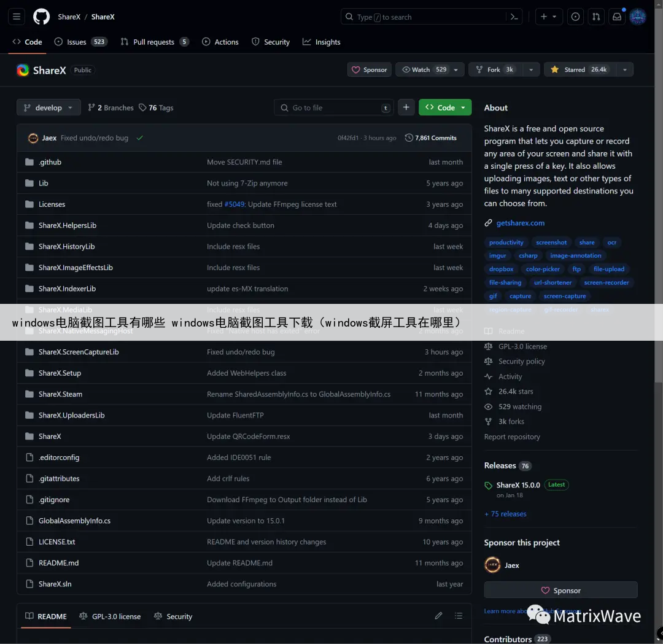This screenshot has width=663, height=644.
Task: Click the issues icon in header
Action: [x=575, y=17]
